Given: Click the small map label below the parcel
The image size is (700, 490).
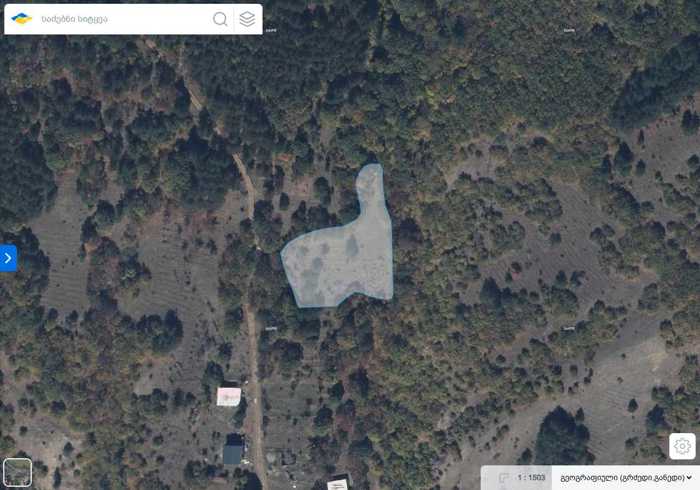Looking at the screenshot, I should [x=271, y=328].
